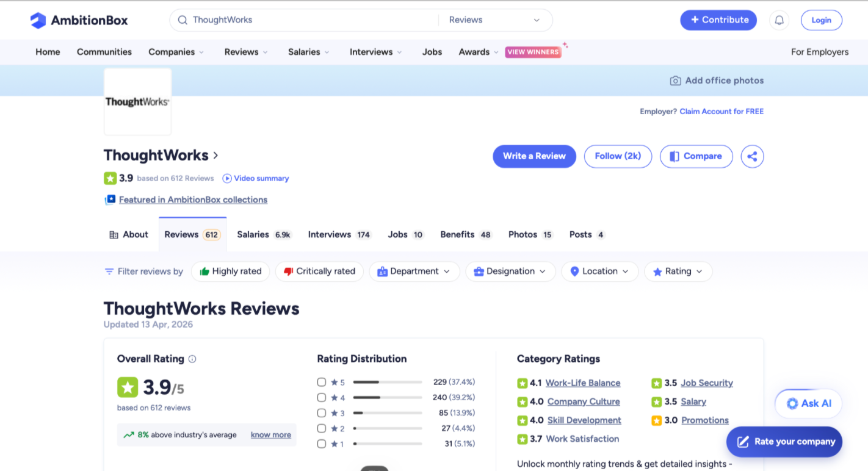The image size is (868, 471).
Task: Select the 1 star rating checkbox
Action: click(x=322, y=444)
